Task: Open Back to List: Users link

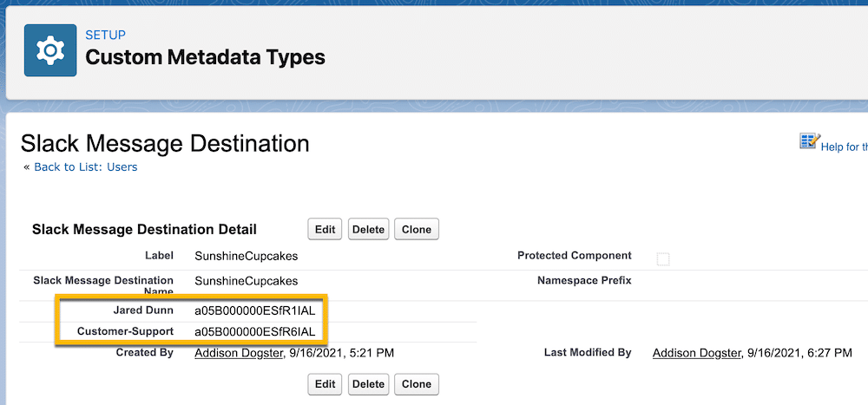Action: coord(86,167)
